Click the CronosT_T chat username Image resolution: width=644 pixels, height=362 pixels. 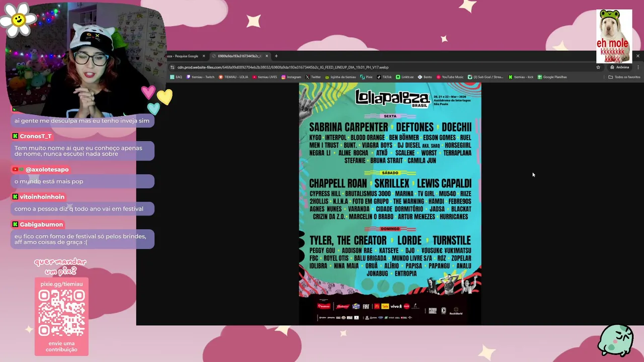click(x=35, y=136)
